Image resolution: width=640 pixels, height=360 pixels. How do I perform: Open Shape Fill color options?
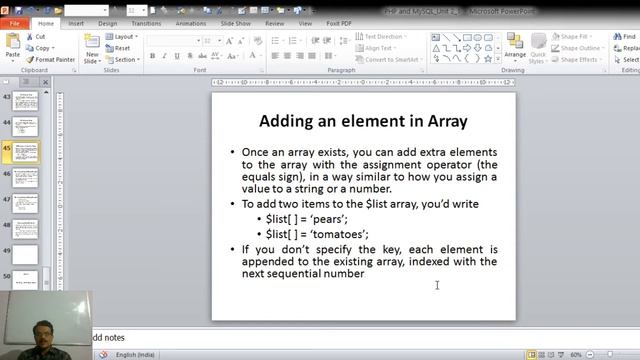click(x=572, y=37)
